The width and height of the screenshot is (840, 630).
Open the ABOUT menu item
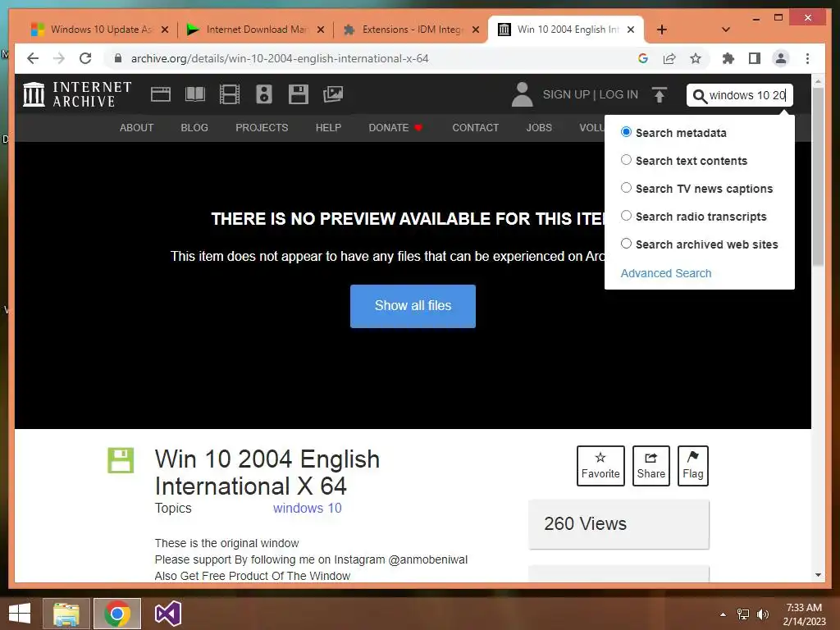137,127
